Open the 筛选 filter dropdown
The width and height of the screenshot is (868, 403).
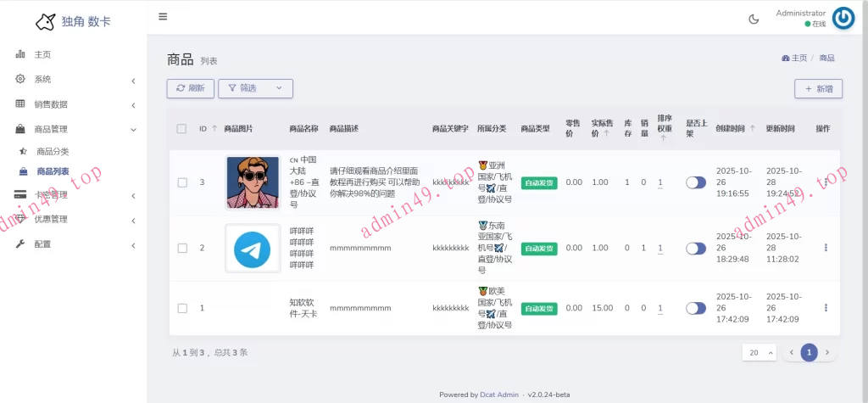(255, 88)
